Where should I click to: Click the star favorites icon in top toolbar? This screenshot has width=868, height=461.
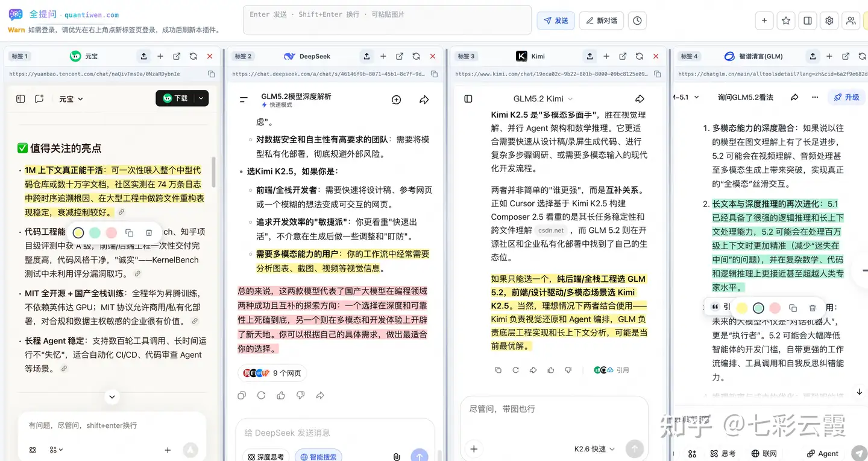[x=786, y=21]
